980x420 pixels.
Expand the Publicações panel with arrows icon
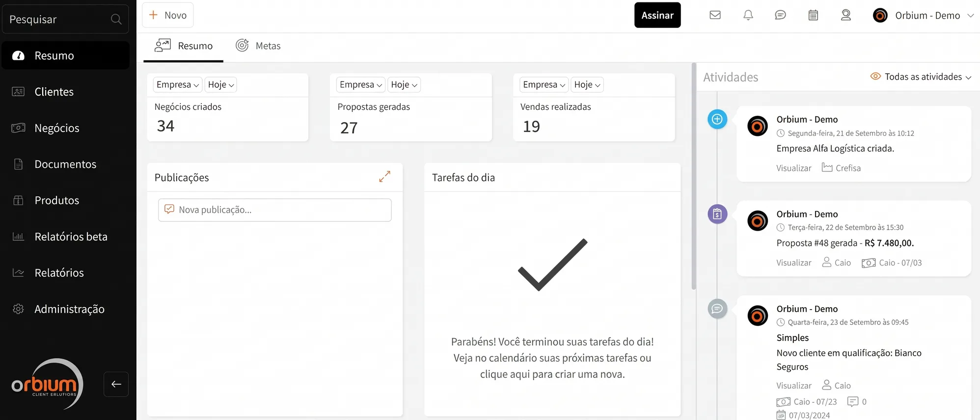[384, 177]
